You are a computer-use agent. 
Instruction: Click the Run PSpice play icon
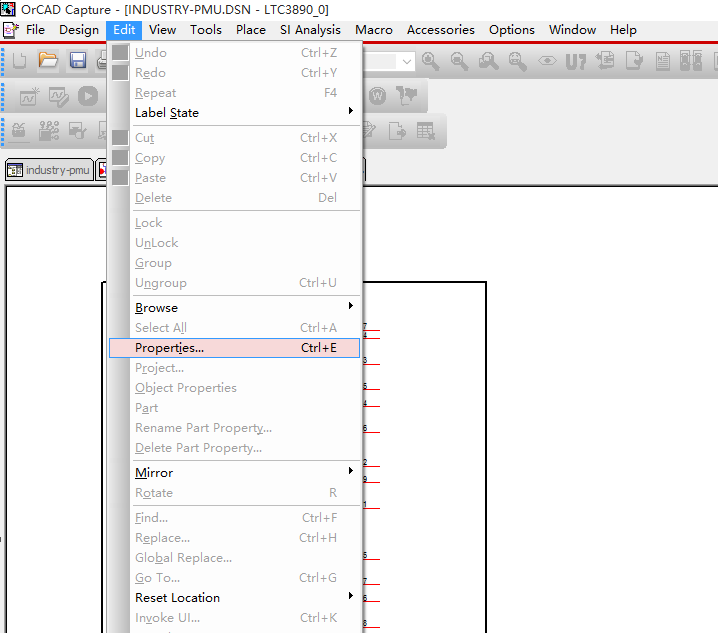[88, 96]
